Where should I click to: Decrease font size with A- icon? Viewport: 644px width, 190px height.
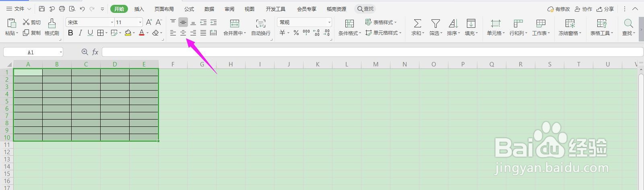pos(159,22)
